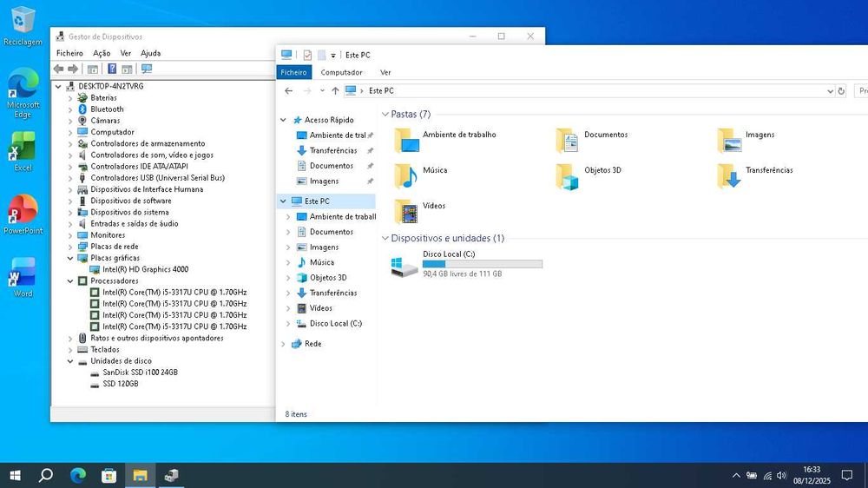The image size is (868, 488).
Task: Go up one folder level in Explorer
Action: (x=335, y=91)
